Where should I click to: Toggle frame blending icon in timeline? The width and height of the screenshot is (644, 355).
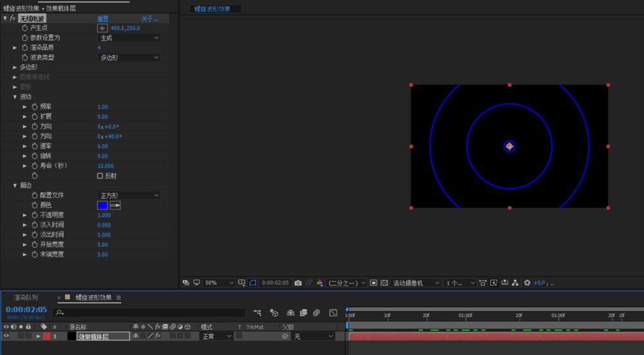click(x=303, y=313)
